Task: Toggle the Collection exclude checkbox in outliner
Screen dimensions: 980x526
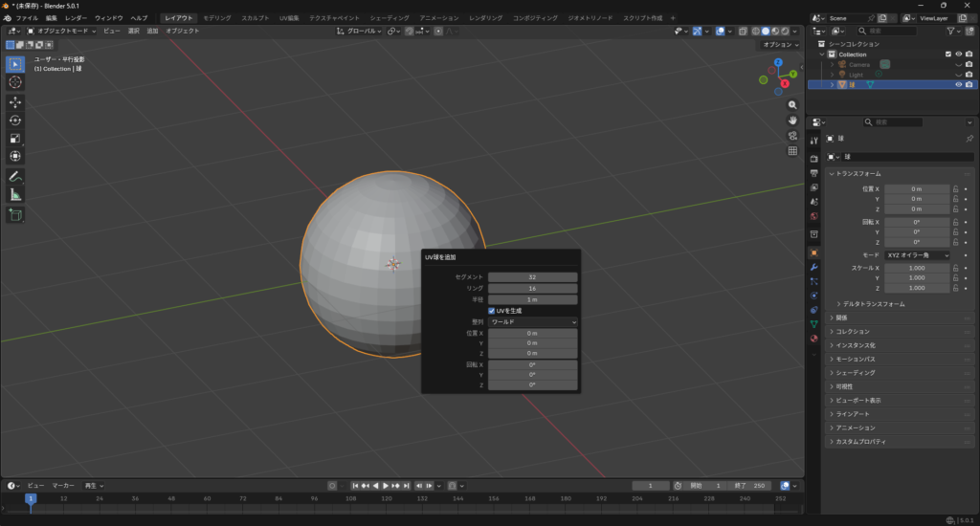Action: coord(948,55)
